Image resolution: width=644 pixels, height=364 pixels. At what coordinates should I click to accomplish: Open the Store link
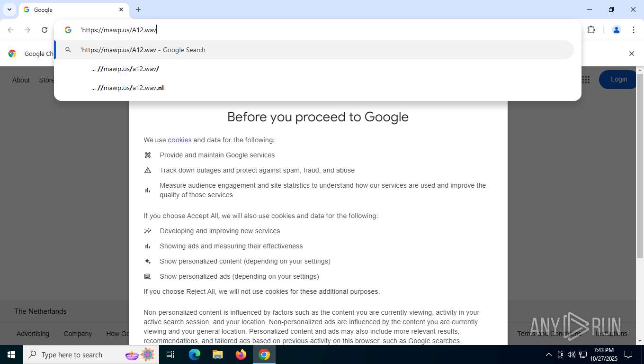coord(46,80)
